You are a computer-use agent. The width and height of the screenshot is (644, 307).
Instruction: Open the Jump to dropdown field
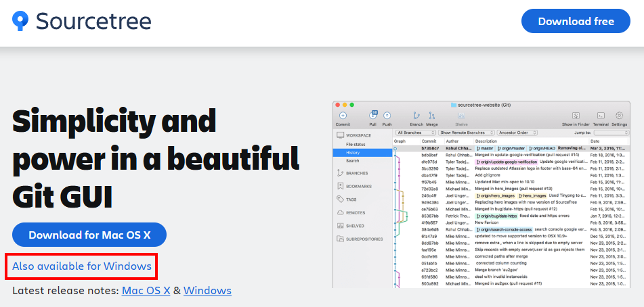pyautogui.click(x=611, y=133)
